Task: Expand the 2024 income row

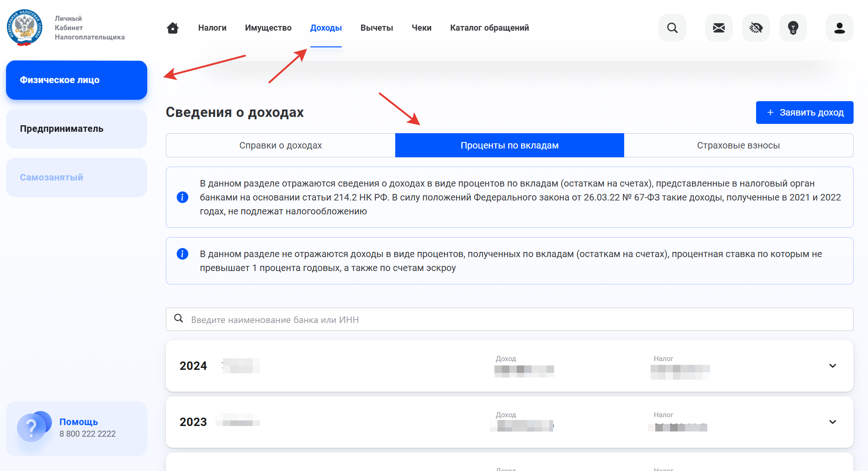Action: [832, 366]
